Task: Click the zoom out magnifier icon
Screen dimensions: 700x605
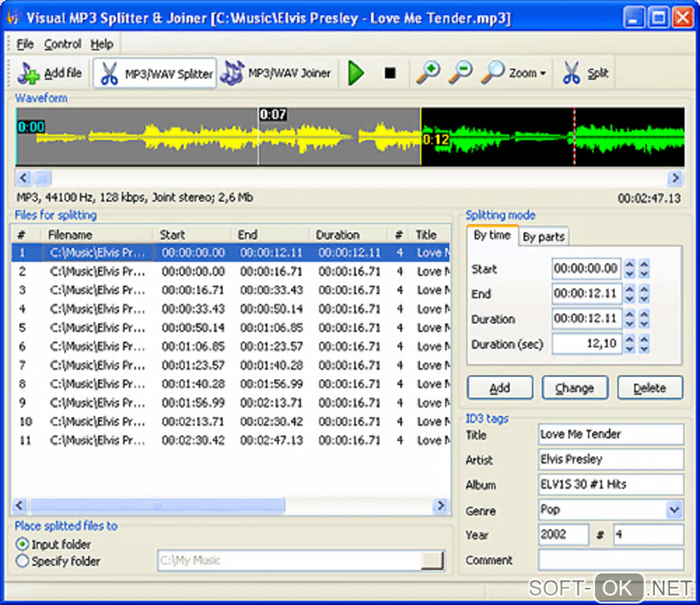Action: 460,73
